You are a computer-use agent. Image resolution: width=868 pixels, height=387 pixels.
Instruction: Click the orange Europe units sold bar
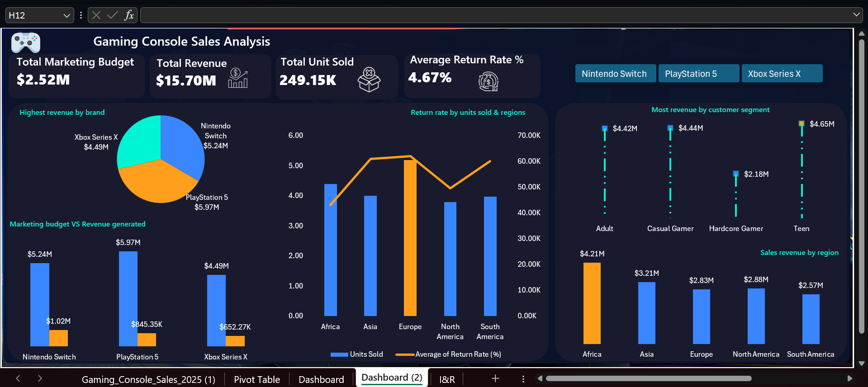pos(410,238)
